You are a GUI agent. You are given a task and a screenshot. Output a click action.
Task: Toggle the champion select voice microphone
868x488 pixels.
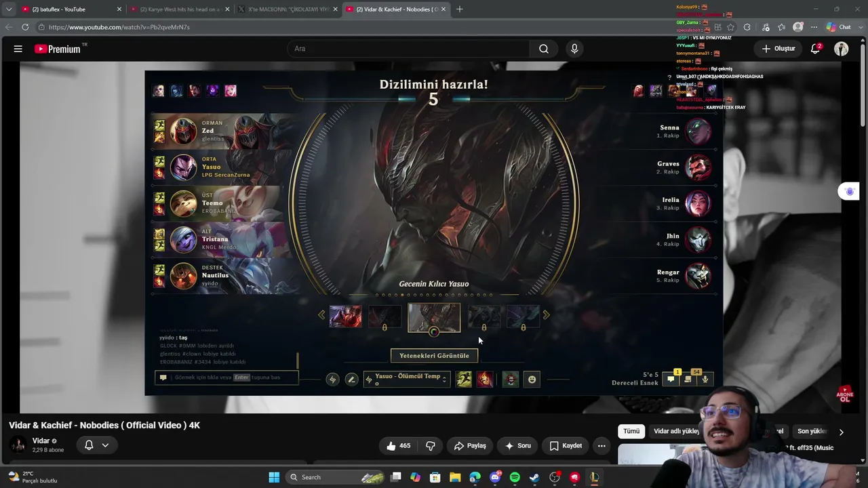pos(705,380)
